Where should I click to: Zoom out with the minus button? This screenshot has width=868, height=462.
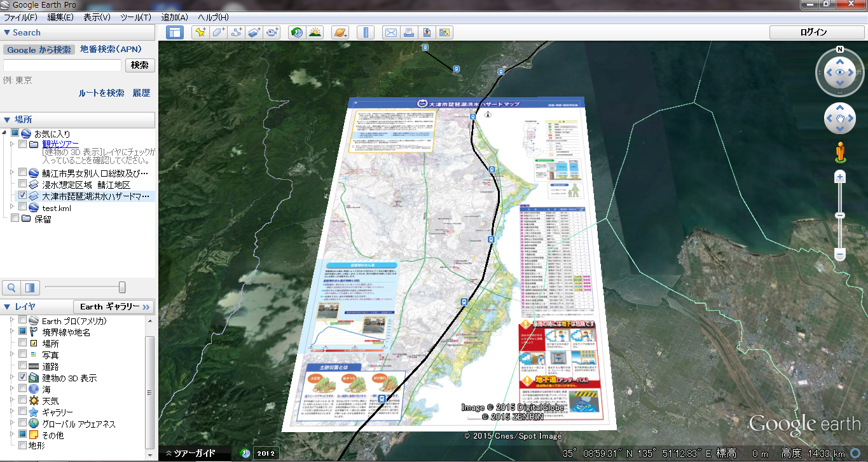[840, 255]
